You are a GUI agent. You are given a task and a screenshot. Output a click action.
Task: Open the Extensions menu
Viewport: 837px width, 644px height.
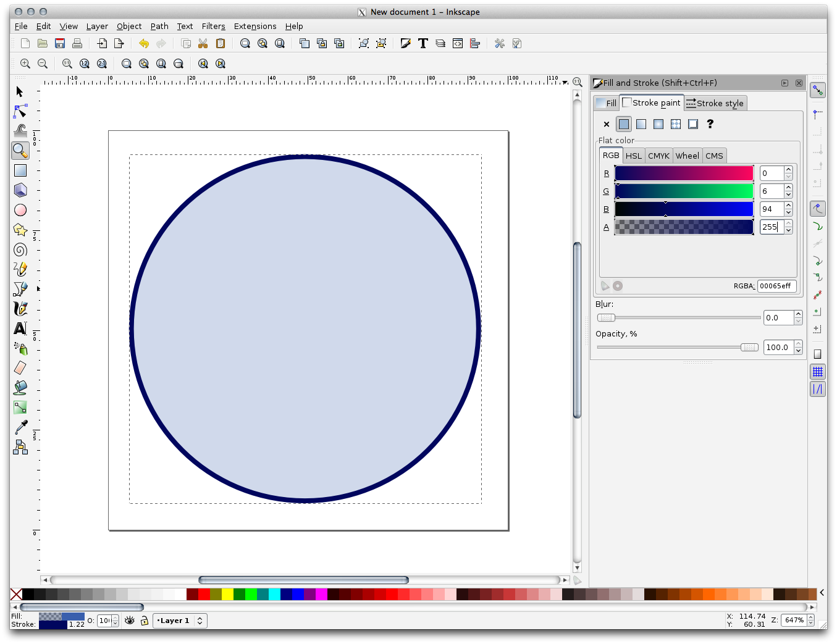254,26
